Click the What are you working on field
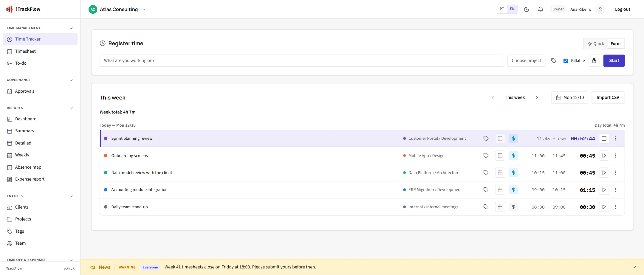This screenshot has width=644, height=275. click(302, 60)
